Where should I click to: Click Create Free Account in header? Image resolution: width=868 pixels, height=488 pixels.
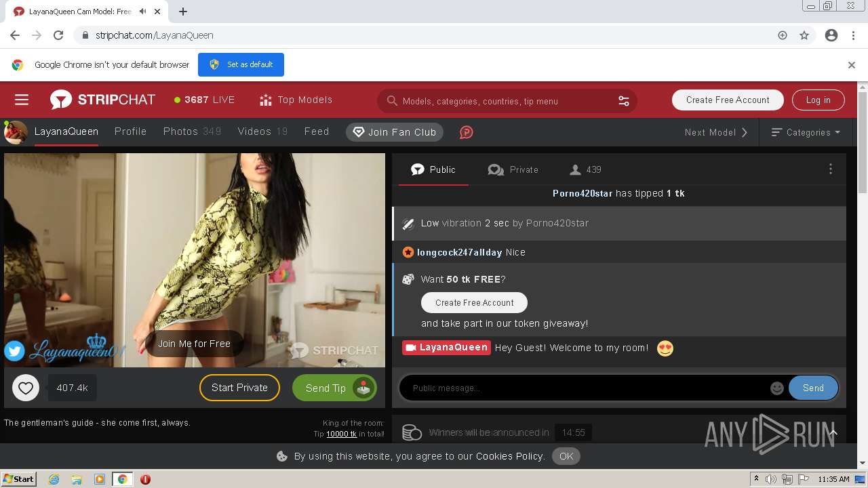tap(728, 100)
